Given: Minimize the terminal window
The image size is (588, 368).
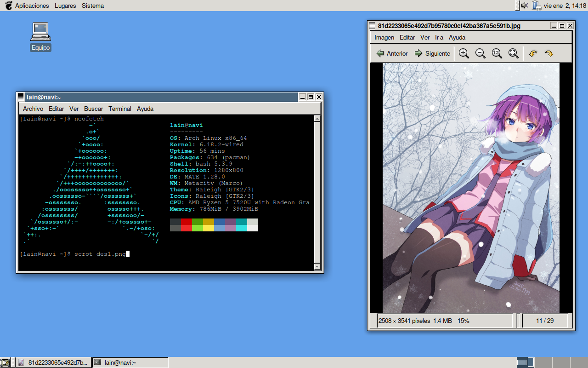Looking at the screenshot, I should point(302,97).
